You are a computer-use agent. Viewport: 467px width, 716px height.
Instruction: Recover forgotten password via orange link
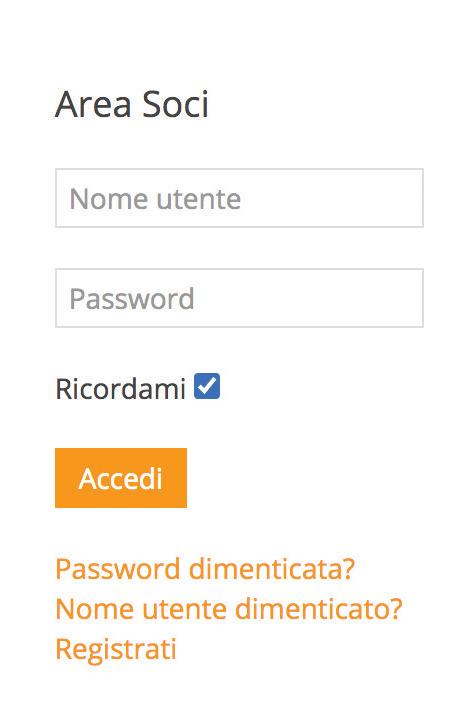205,569
